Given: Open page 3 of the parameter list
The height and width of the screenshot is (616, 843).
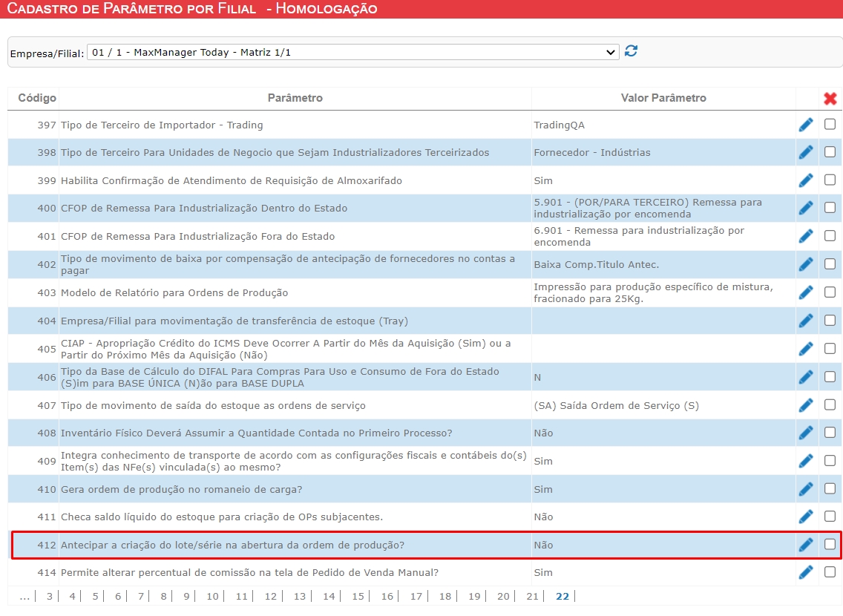Looking at the screenshot, I should pyautogui.click(x=49, y=596).
